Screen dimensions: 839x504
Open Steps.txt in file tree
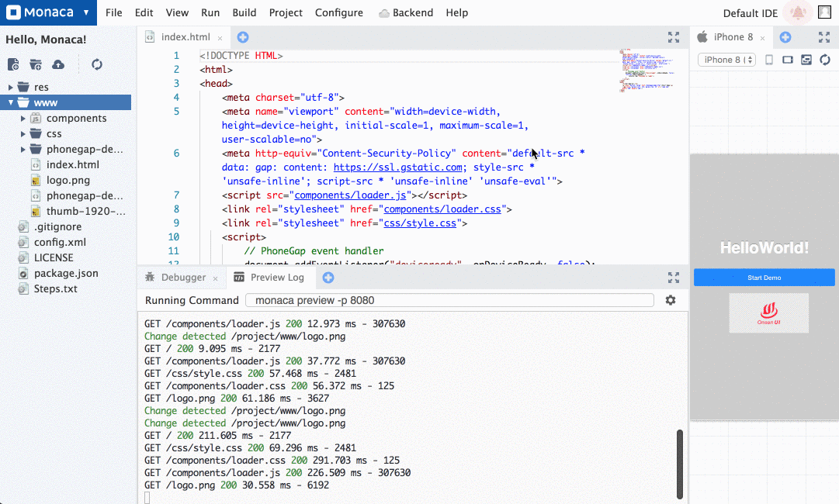[56, 288]
